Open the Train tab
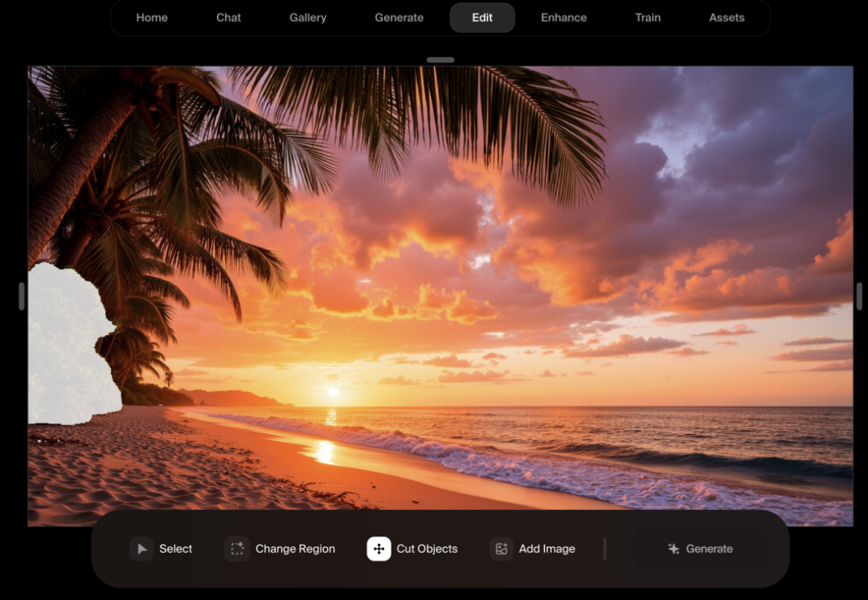The width and height of the screenshot is (868, 600). [648, 18]
